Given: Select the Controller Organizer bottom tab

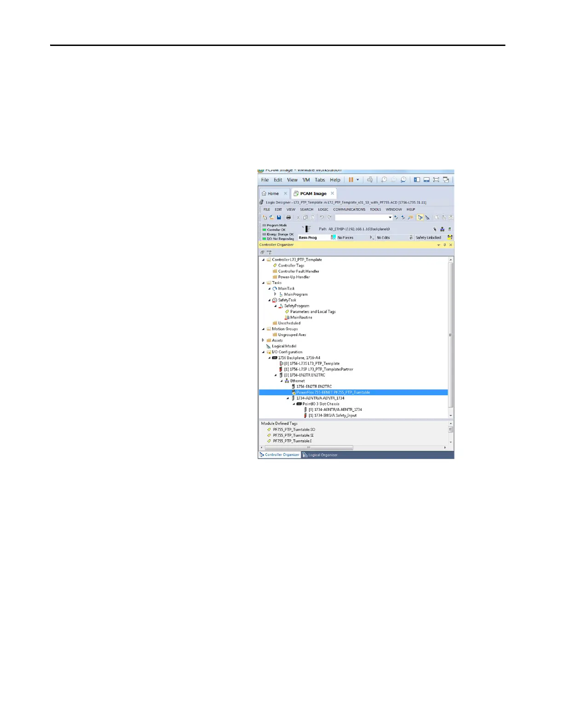Looking at the screenshot, I should [280, 455].
